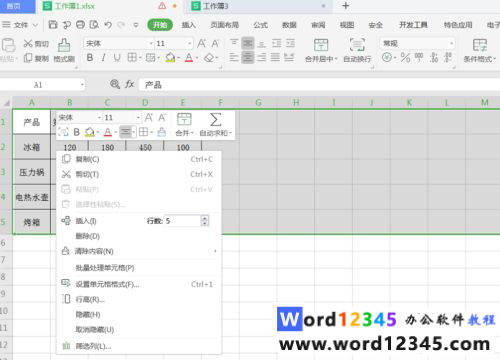Screen dimensions: 500x360
Task: Increase font size in the ribbon
Action: tap(201, 44)
